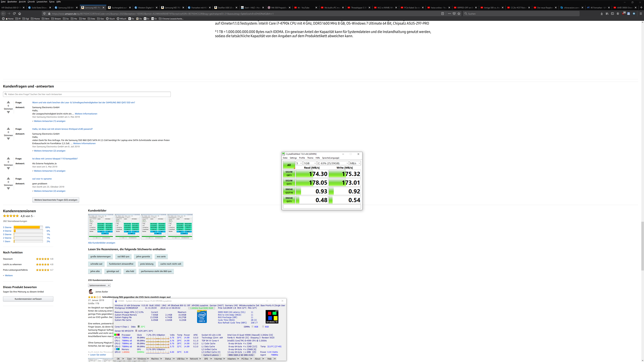
Task: Open the page actions three-dots menu
Action: tap(449, 13)
